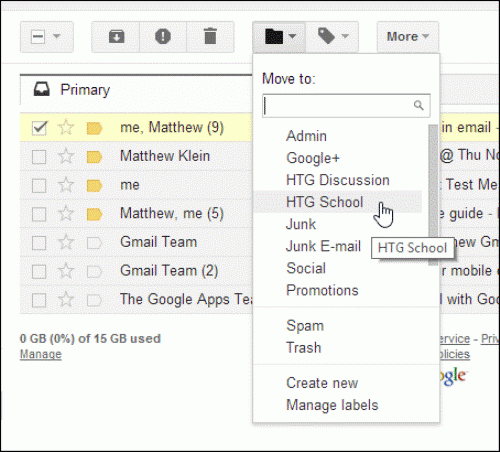The image size is (500, 452).
Task: Click the Manage storage link
Action: click(x=41, y=354)
